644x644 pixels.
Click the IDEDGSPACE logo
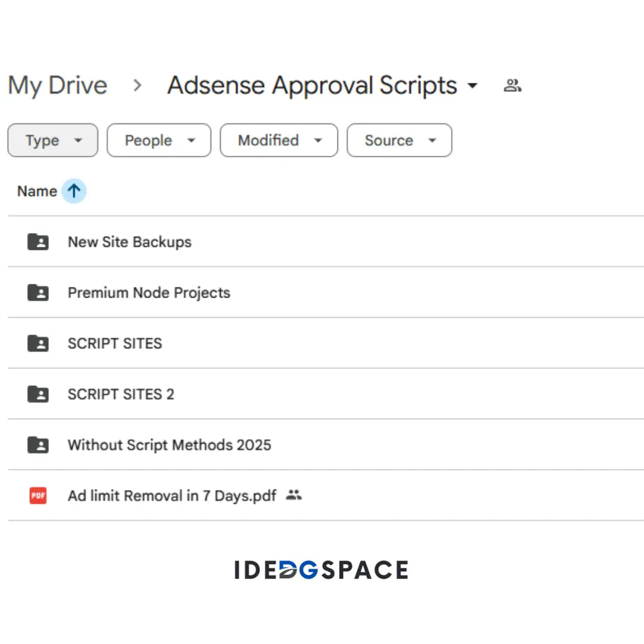click(x=321, y=570)
